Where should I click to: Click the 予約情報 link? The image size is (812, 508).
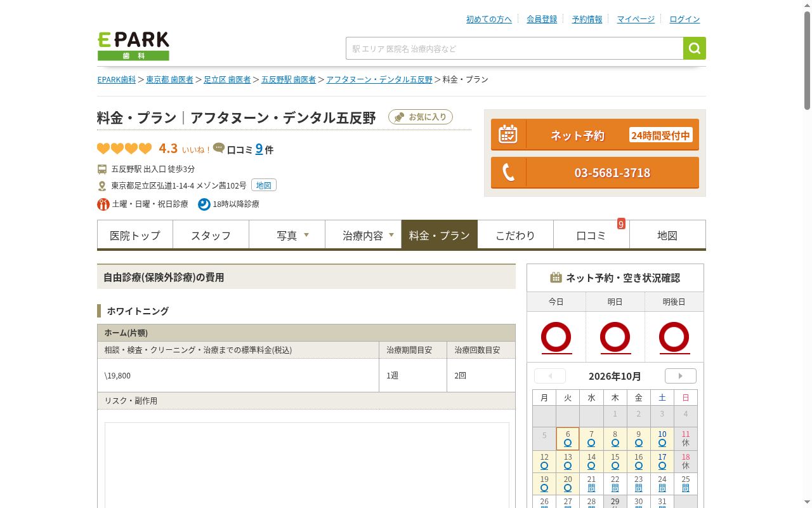[587, 19]
